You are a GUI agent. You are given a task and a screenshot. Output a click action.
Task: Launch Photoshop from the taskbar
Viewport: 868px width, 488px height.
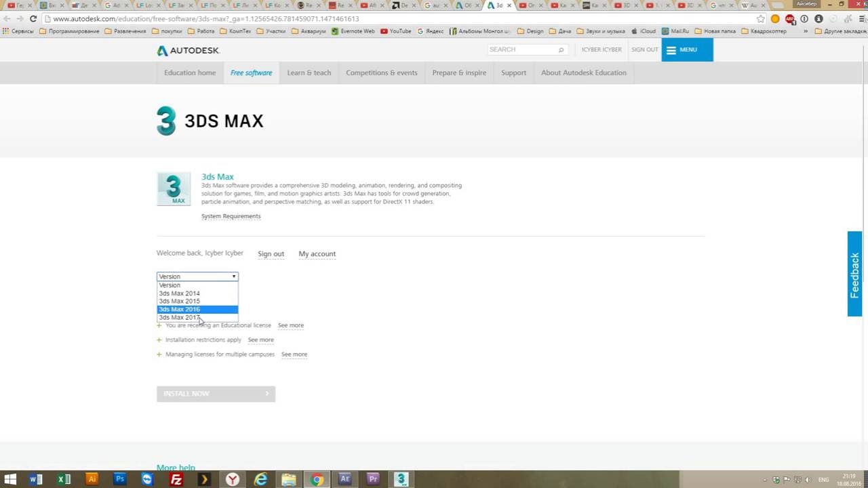pos(120,479)
